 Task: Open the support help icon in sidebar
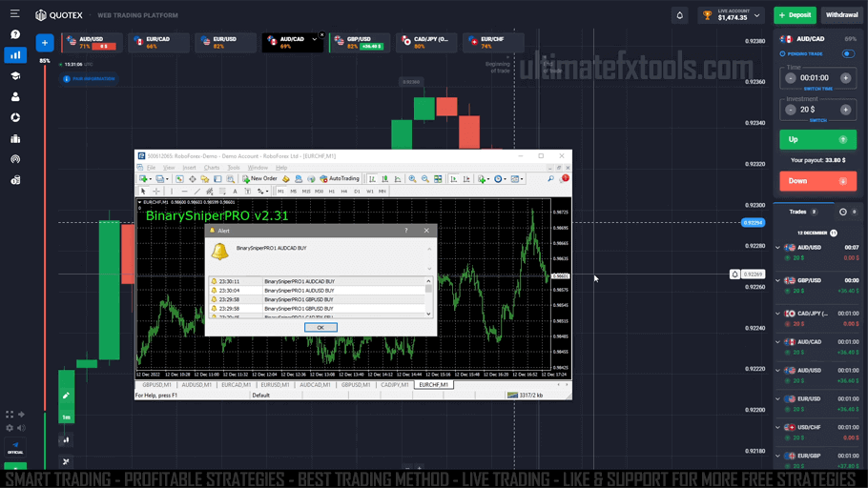(x=15, y=34)
